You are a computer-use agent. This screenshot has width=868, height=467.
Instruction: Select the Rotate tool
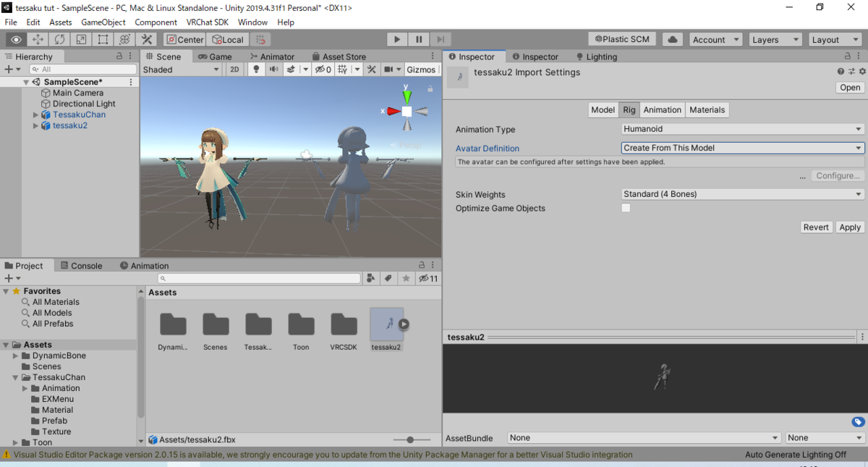[59, 40]
